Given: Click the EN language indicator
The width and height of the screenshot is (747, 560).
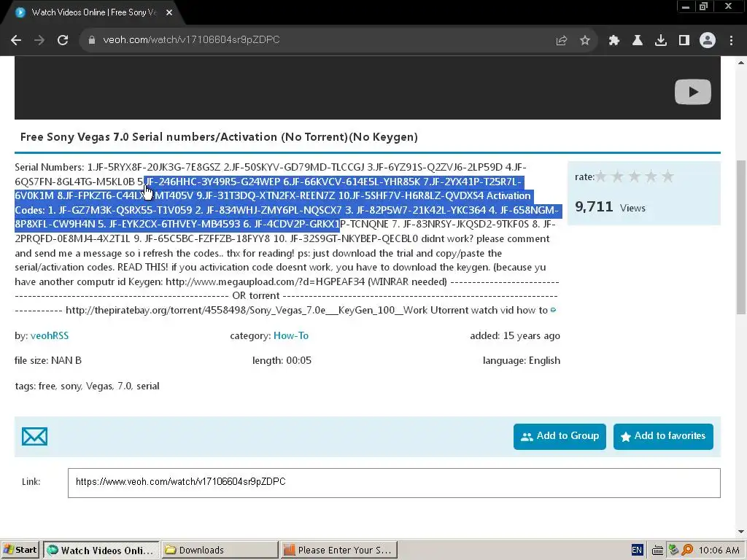Looking at the screenshot, I should pos(637,550).
